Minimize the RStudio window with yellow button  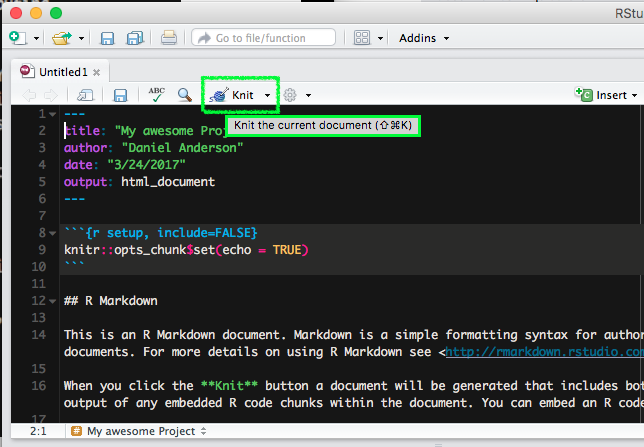coord(36,13)
